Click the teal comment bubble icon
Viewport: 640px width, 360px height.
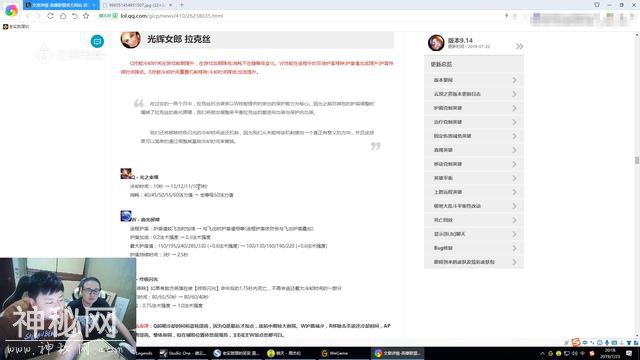(x=97, y=41)
